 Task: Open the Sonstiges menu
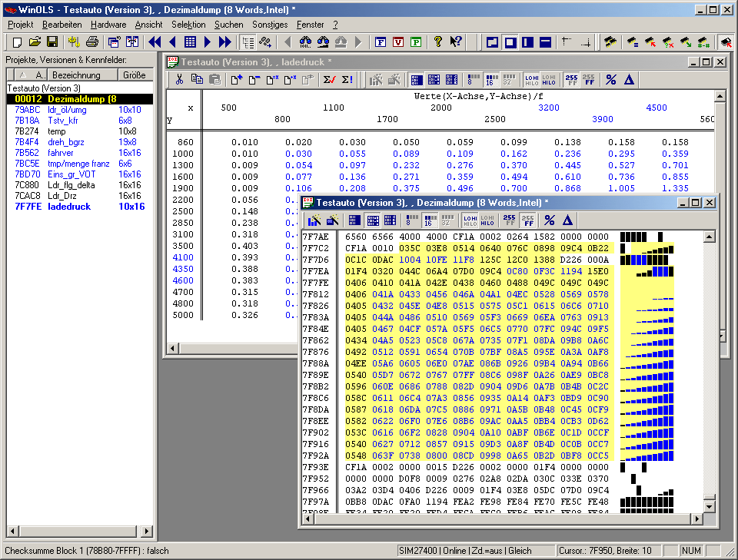[270, 25]
